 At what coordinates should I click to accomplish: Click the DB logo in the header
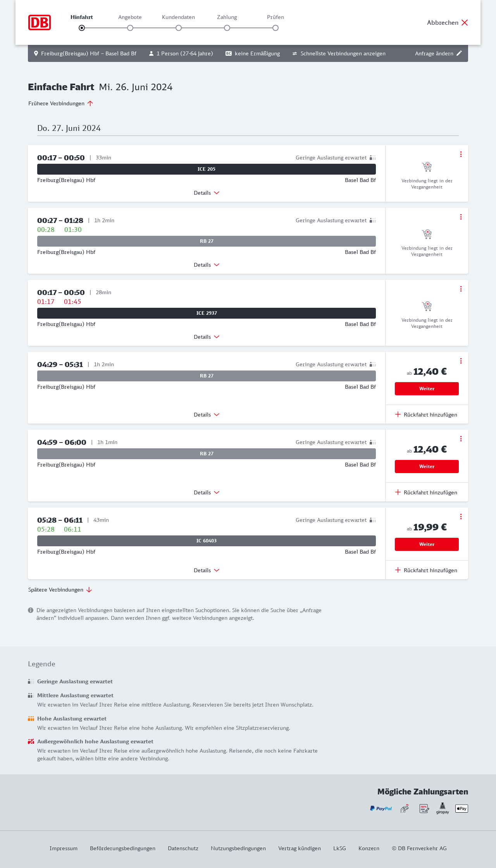40,22
